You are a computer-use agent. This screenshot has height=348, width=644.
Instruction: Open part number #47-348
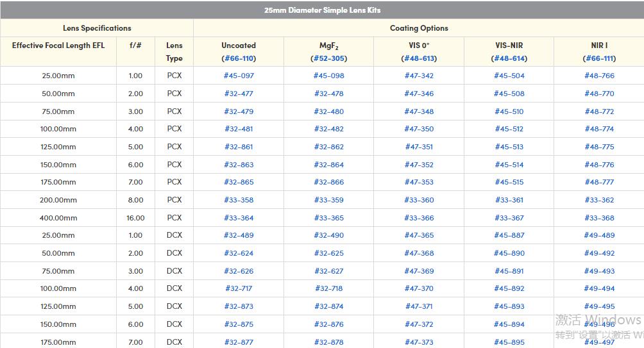tap(419, 112)
